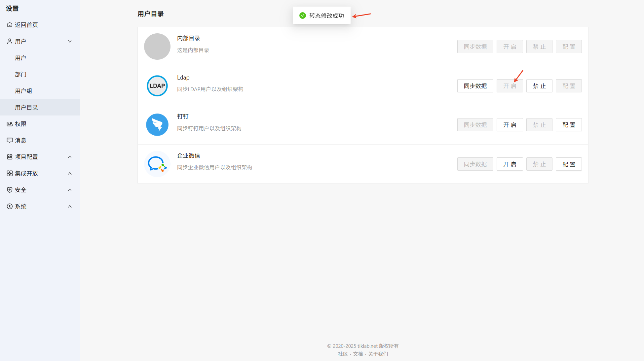The image size is (644, 361).
Task: Click 同步数据 for the Ldap directory
Action: [475, 86]
